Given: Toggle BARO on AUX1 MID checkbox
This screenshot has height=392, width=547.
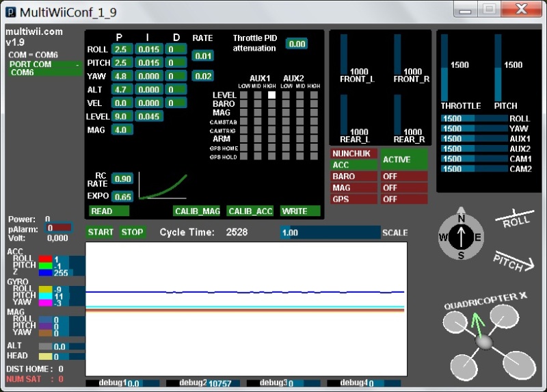Looking at the screenshot, I should point(258,104).
